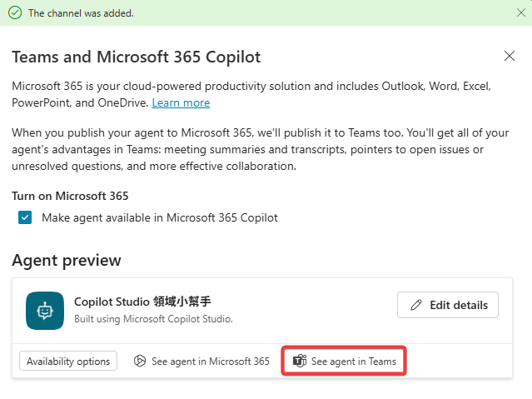Click the agent name Copilot Studio 領域小幫手
The height and width of the screenshot is (399, 532).
point(148,302)
